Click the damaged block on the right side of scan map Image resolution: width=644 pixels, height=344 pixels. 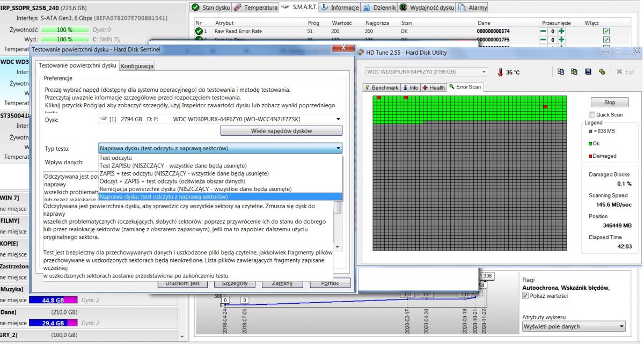pyautogui.click(x=545, y=107)
